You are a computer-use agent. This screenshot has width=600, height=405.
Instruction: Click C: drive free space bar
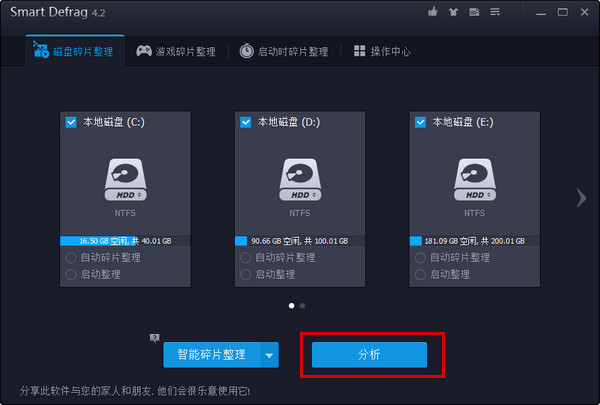point(125,241)
